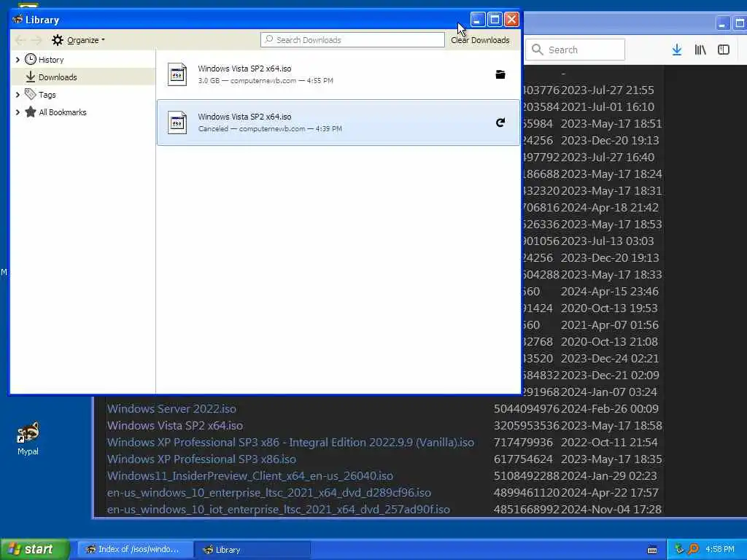Click size 5044094976 in file listing

click(527, 408)
